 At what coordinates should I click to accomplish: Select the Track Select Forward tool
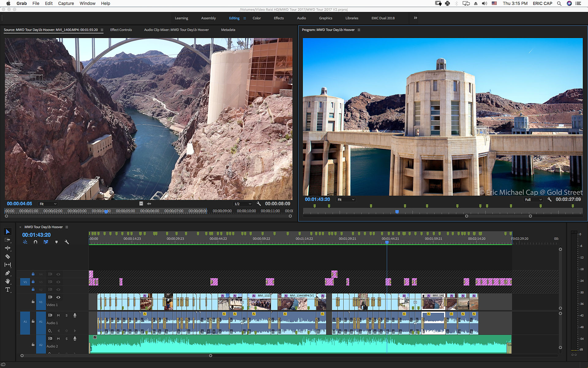(x=8, y=240)
